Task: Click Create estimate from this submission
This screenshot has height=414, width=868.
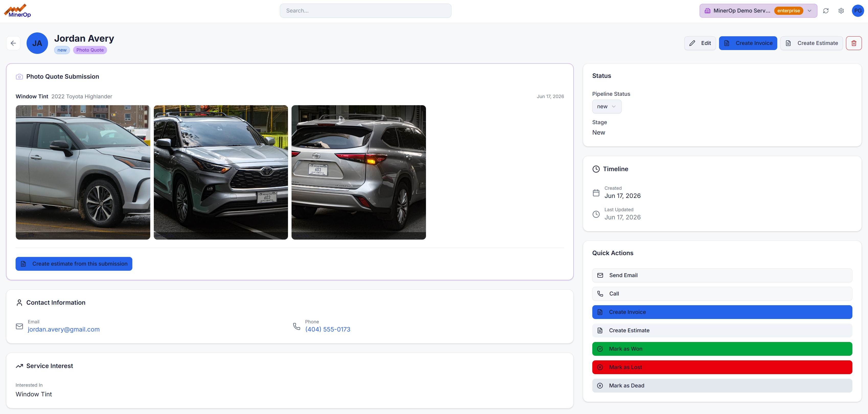Action: (x=74, y=264)
